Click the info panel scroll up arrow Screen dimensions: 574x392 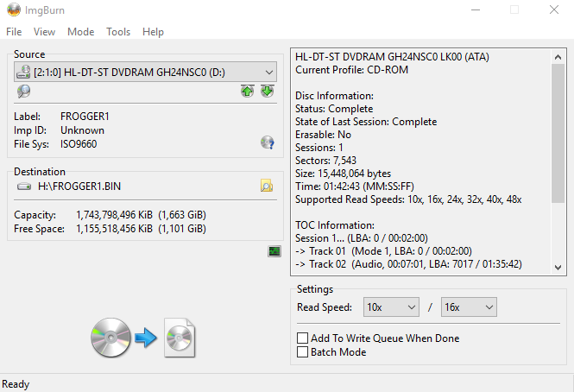coord(558,57)
